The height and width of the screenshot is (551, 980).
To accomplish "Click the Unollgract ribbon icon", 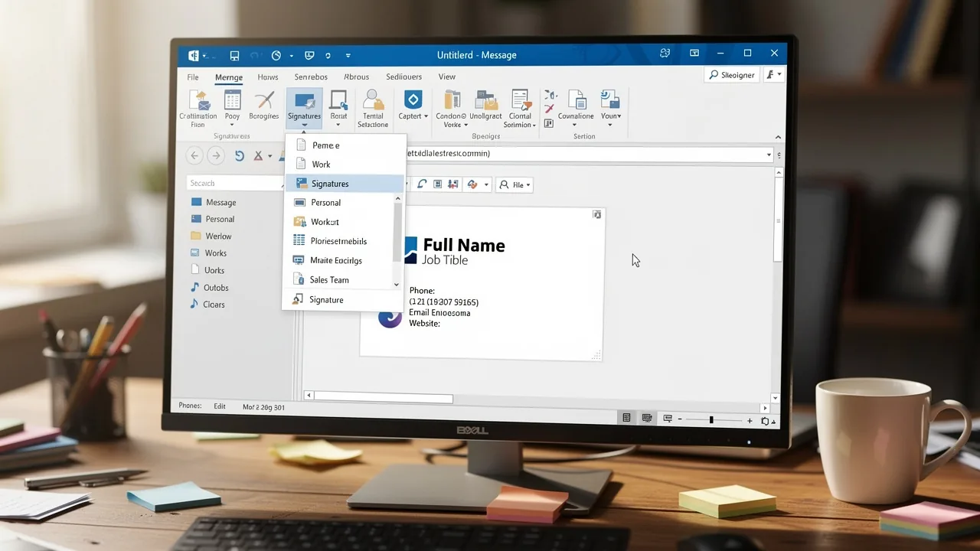I will (x=485, y=100).
